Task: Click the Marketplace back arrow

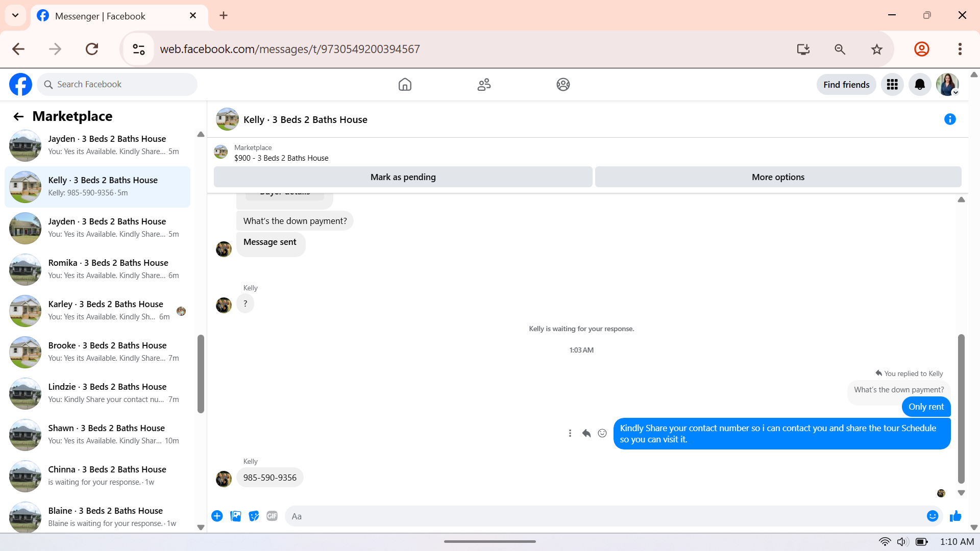Action: coord(18,116)
